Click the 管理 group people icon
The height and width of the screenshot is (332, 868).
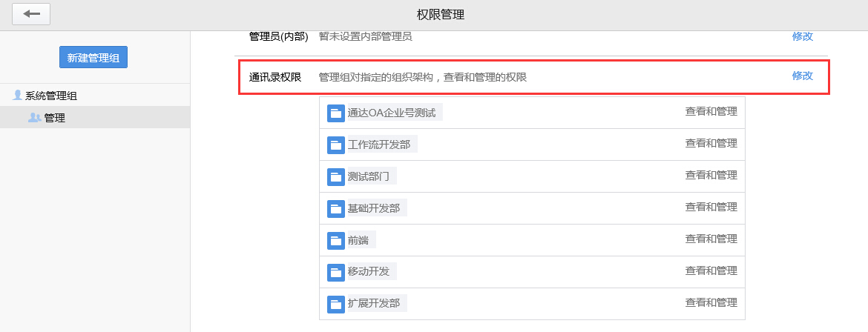34,117
